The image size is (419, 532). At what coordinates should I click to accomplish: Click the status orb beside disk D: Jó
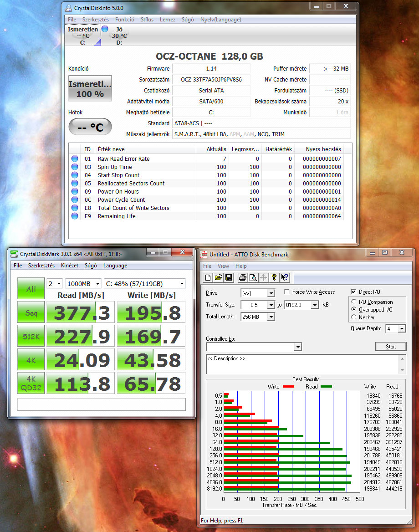[105, 29]
